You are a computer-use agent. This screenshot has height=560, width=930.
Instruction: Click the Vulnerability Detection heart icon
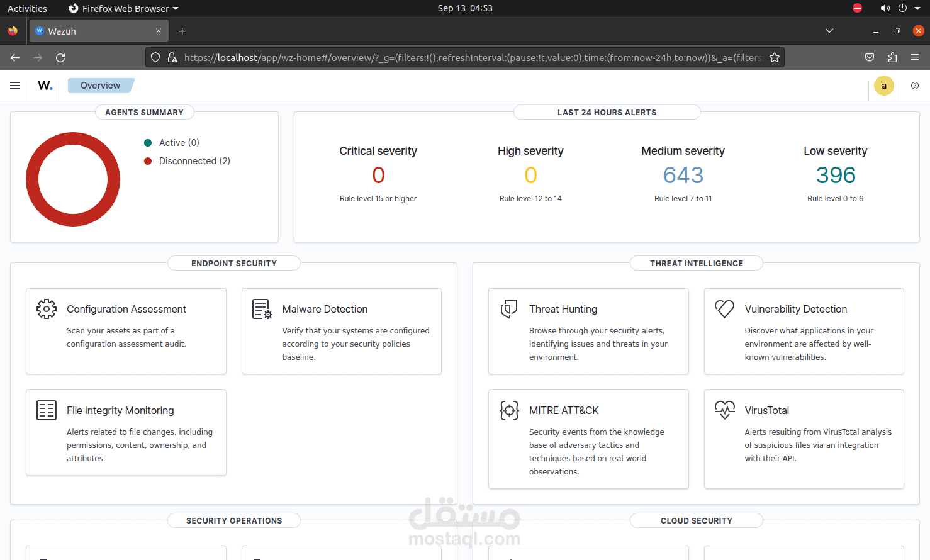tap(725, 309)
